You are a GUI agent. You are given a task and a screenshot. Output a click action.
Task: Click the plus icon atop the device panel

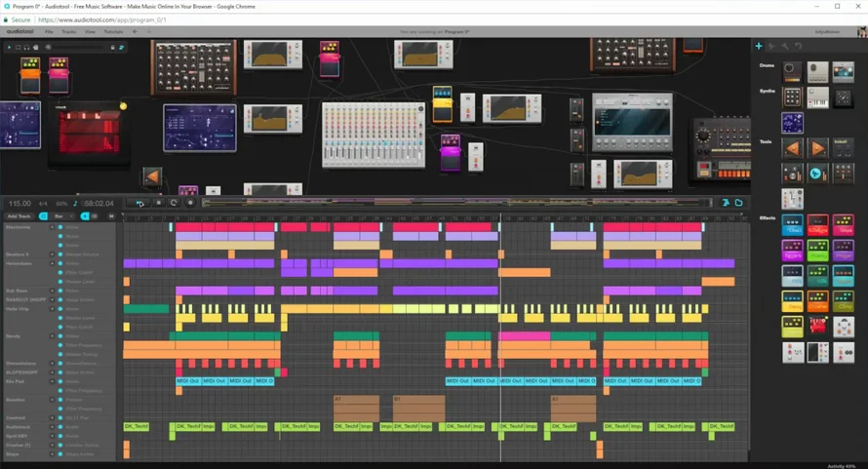[x=758, y=46]
